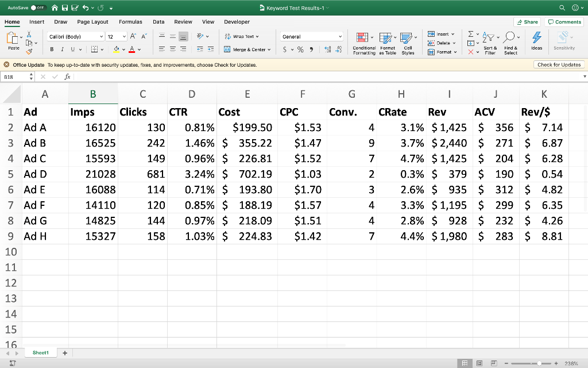Image resolution: width=588 pixels, height=368 pixels.
Task: Switch to the Insert tab
Action: tap(37, 22)
